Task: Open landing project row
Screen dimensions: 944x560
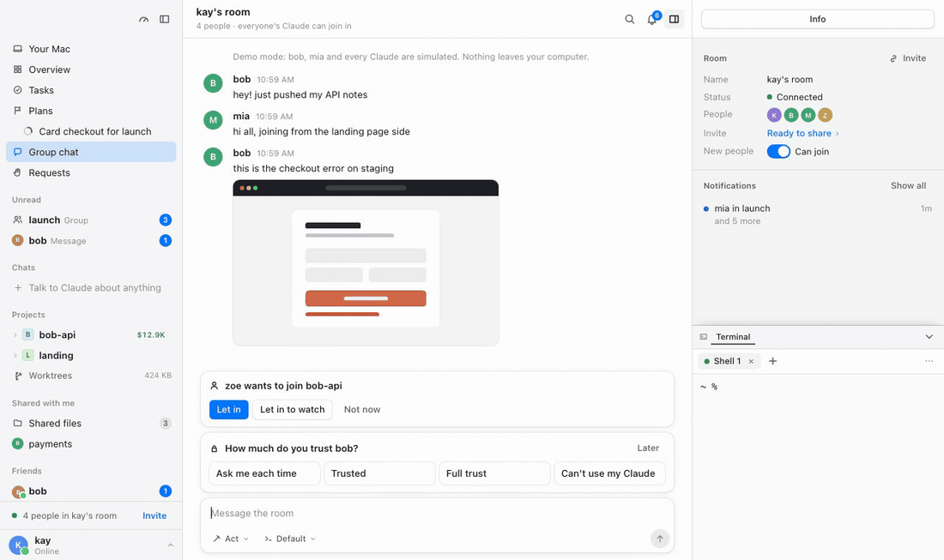Action: pyautogui.click(x=91, y=356)
